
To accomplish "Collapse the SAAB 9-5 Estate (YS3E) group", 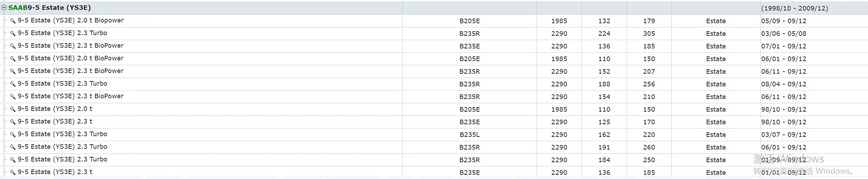I will (4, 7).
